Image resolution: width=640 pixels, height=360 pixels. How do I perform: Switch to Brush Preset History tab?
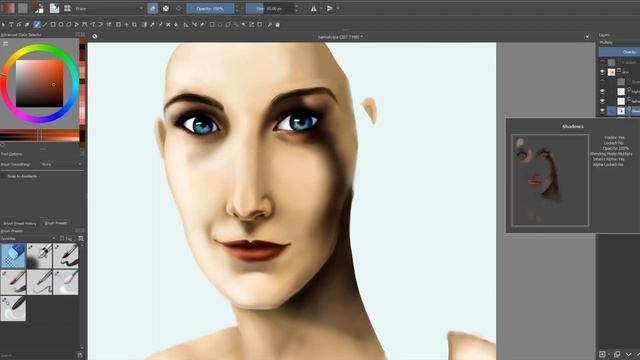tap(20, 223)
